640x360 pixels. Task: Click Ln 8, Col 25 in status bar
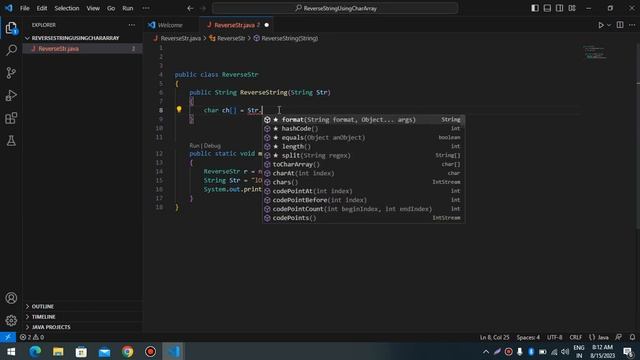[494, 338]
